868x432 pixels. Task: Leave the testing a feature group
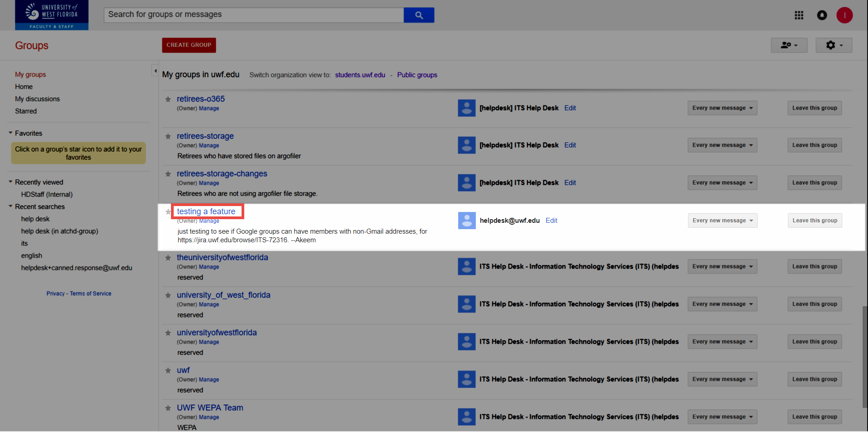click(814, 221)
